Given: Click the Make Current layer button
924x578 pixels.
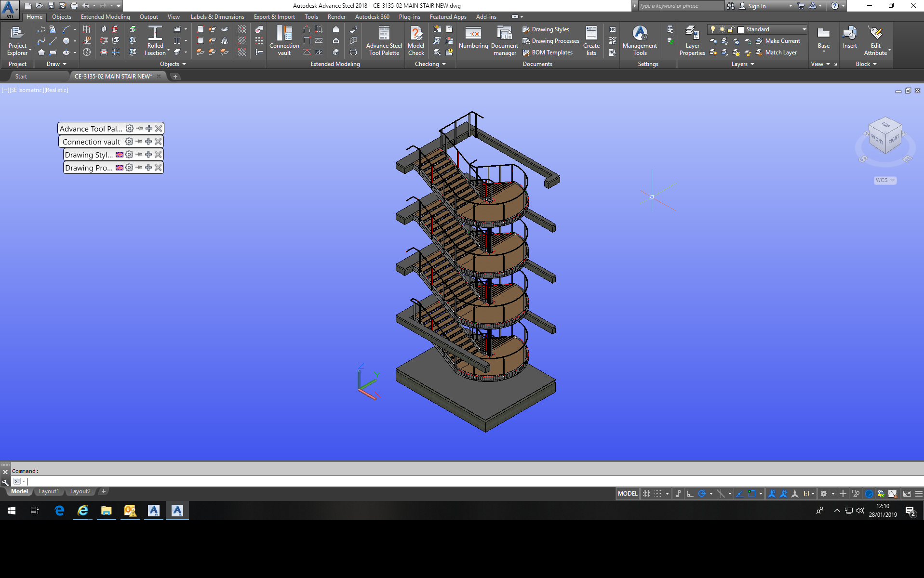Looking at the screenshot, I should point(781,41).
